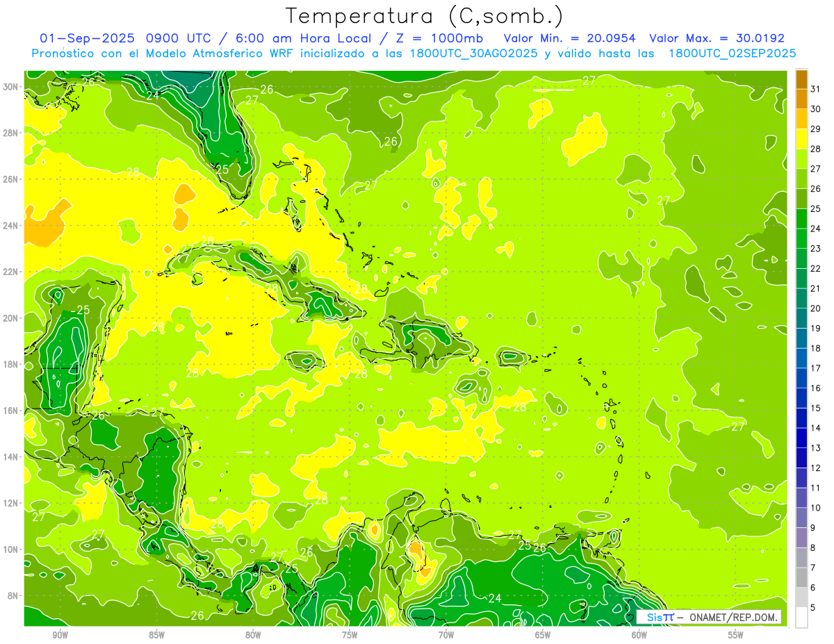Click the lime swatch between 27 and 28

pos(801,159)
